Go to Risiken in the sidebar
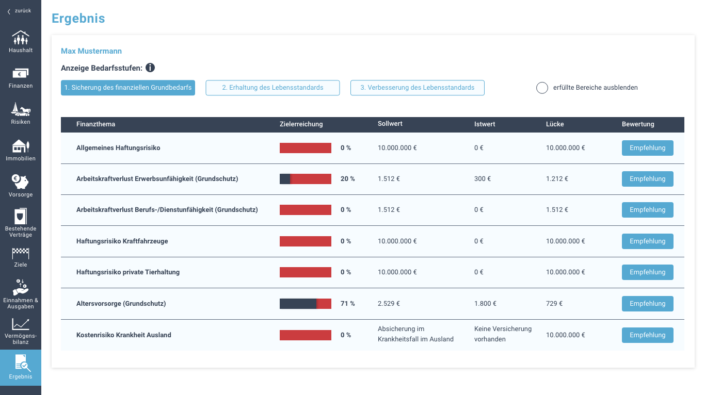 (x=20, y=114)
